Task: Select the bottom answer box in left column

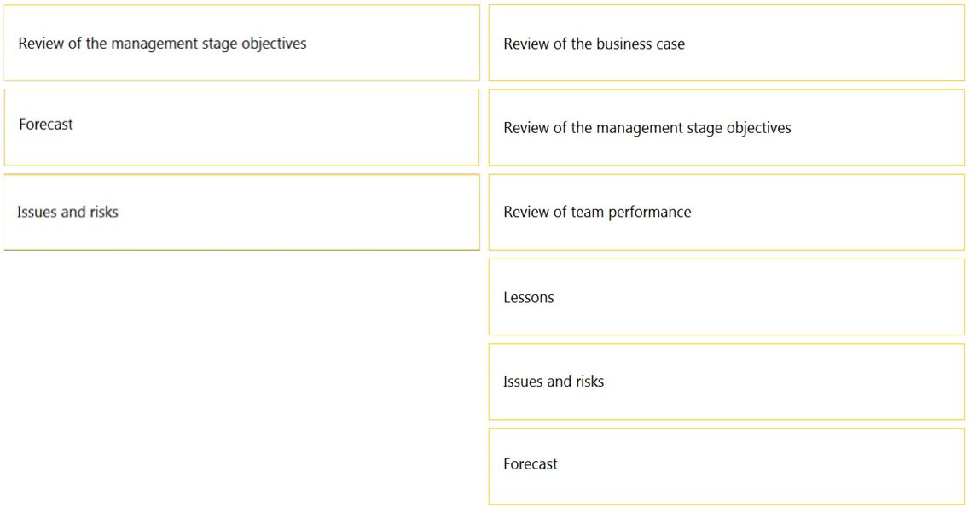Action: (x=242, y=212)
